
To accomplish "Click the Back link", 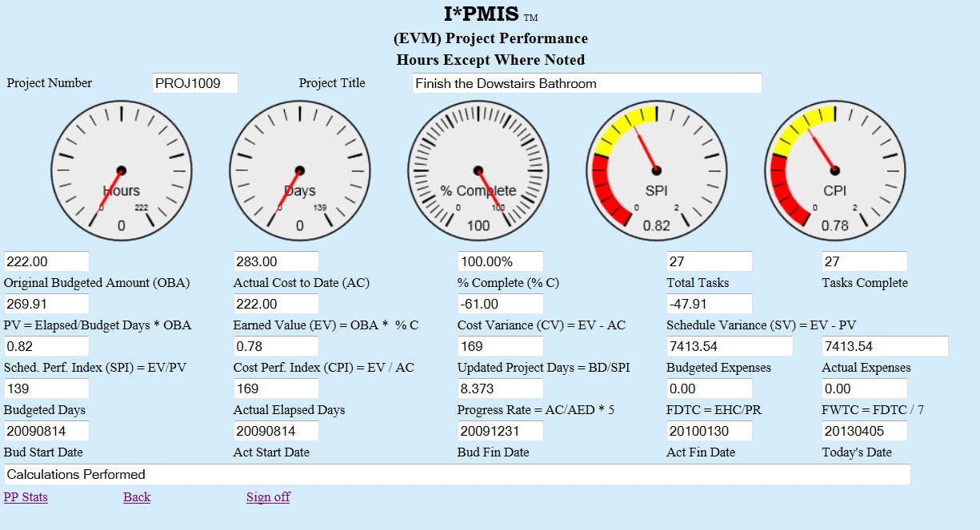I will (x=137, y=496).
